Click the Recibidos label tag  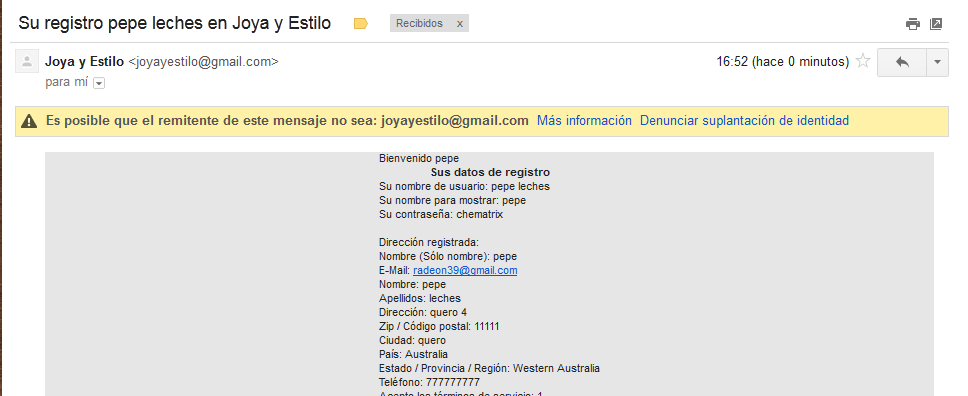coord(419,23)
